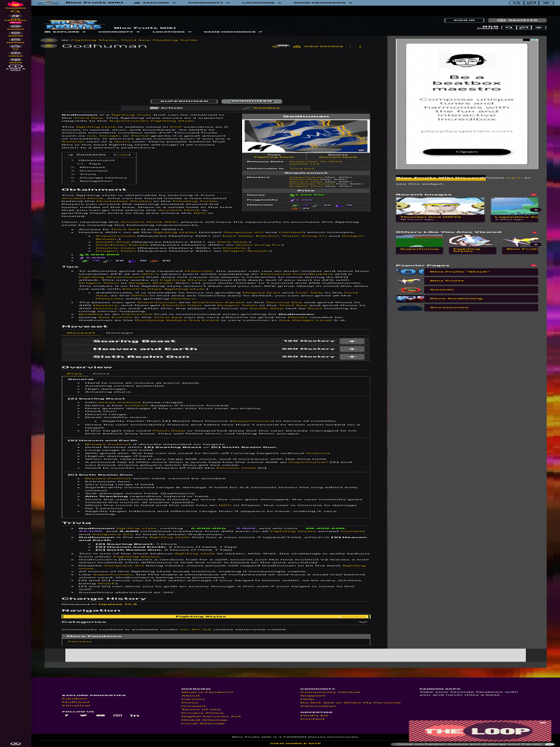Expand the Soaring Beast move row
Viewport: 560px width, 747px height.
(x=352, y=341)
